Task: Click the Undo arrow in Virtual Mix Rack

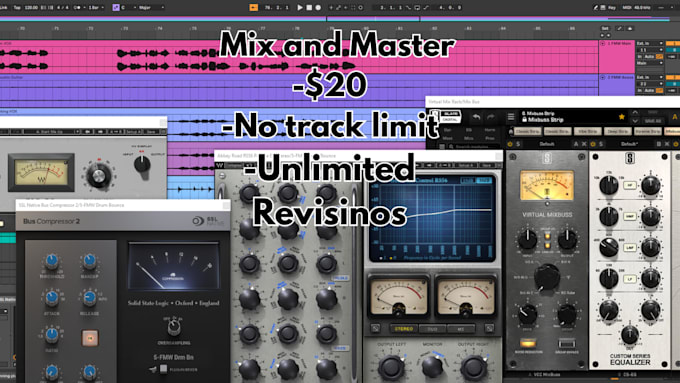Action: (x=476, y=117)
